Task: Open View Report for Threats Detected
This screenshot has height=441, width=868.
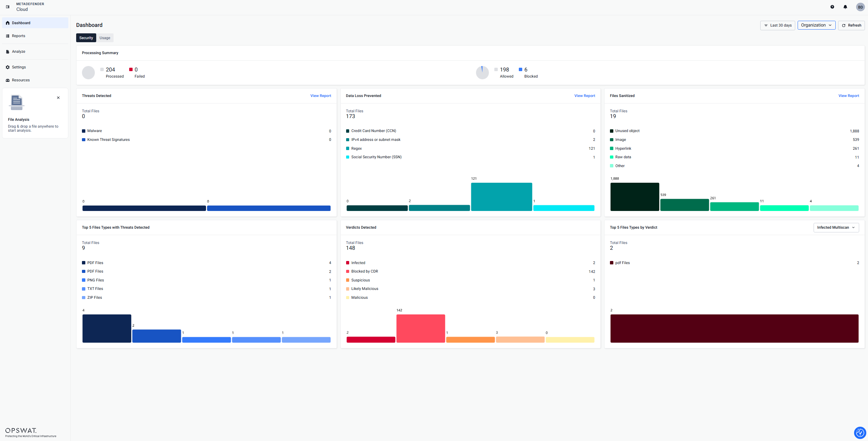Action: pyautogui.click(x=320, y=96)
